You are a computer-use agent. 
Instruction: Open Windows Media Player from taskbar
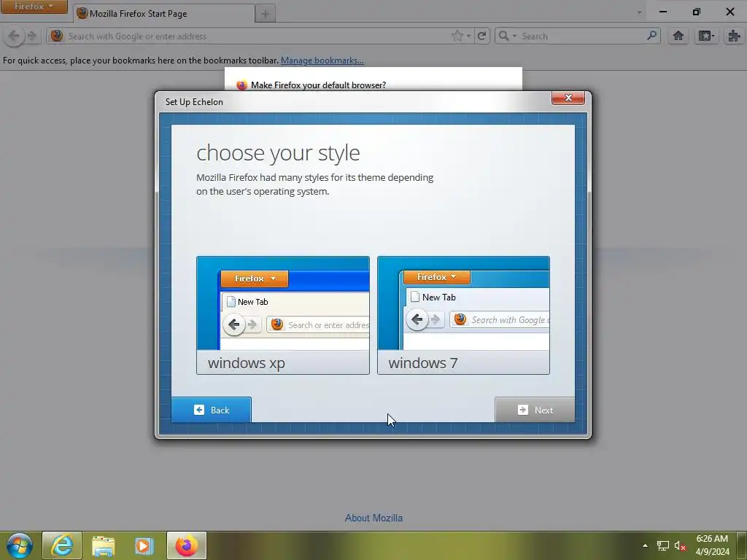click(x=144, y=545)
